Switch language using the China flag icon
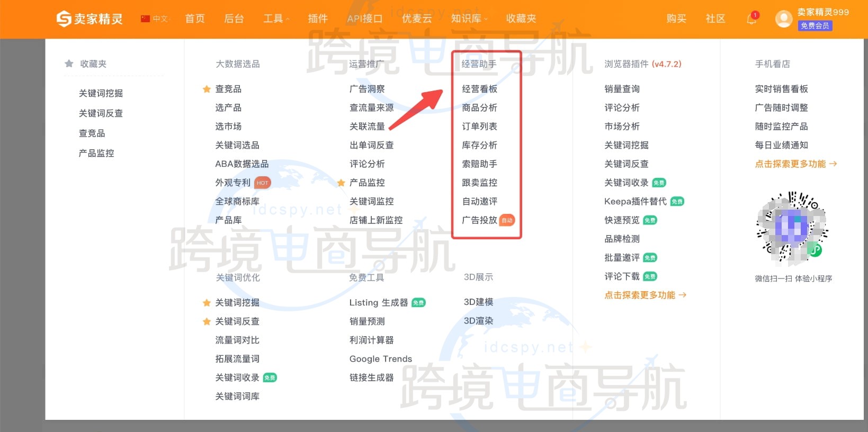Viewport: 868px width, 432px height. click(145, 19)
